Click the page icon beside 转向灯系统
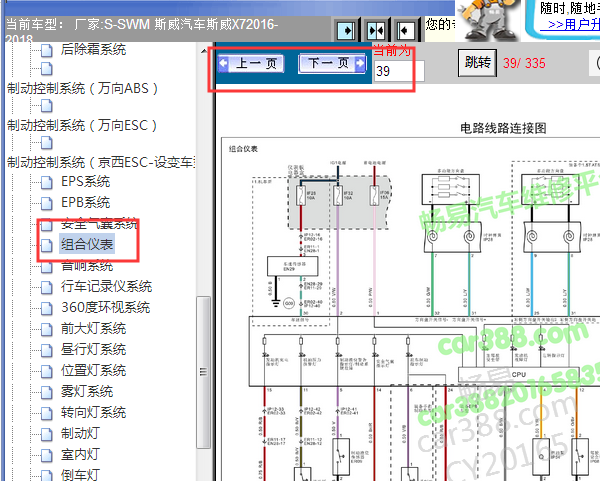This screenshot has height=481, width=600. point(47,414)
